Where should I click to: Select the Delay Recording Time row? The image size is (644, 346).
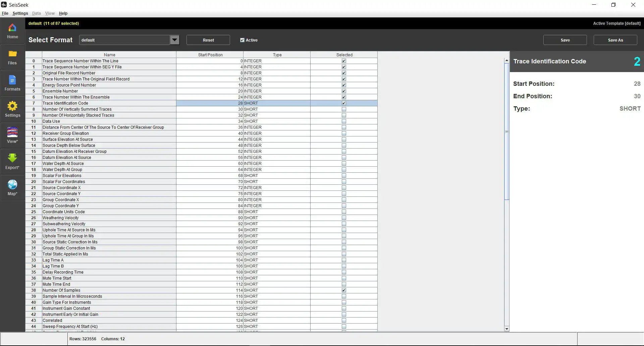202,272
